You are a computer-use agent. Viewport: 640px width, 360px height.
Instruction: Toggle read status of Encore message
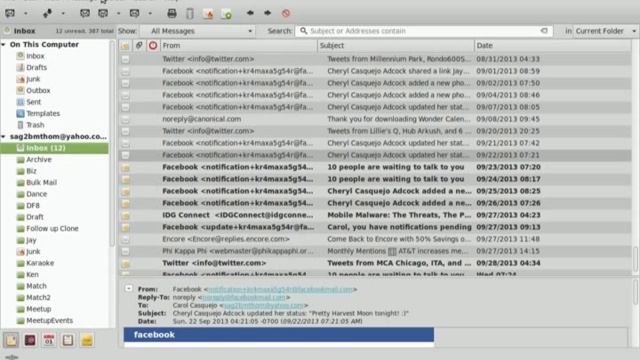[x=125, y=240]
